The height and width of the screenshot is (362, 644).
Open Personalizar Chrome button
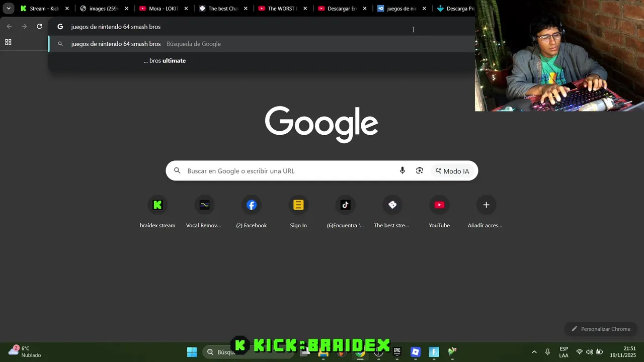601,329
